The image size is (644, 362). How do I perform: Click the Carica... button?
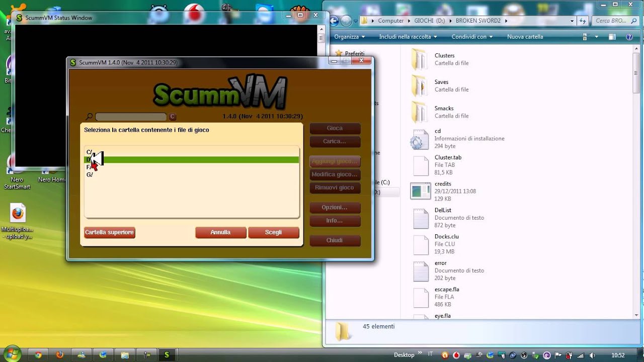(335, 141)
